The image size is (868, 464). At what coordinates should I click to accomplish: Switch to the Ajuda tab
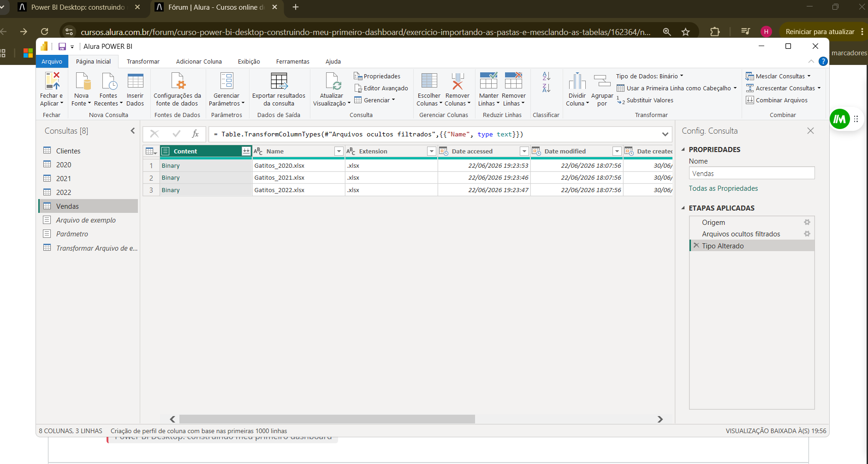click(x=333, y=61)
